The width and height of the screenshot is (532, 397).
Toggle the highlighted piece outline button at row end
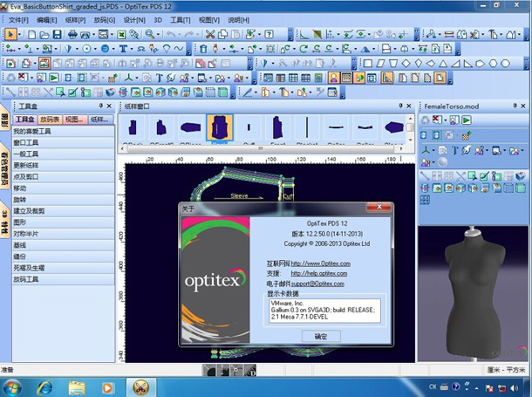440,78
